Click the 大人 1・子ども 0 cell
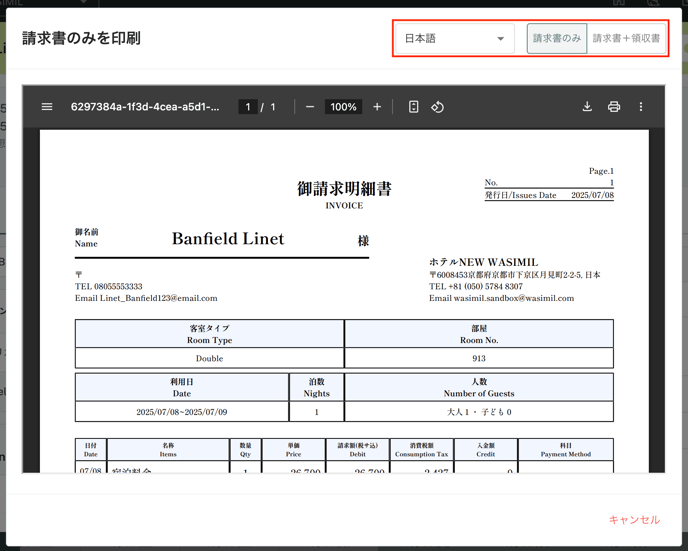The width and height of the screenshot is (688, 551). (x=479, y=412)
